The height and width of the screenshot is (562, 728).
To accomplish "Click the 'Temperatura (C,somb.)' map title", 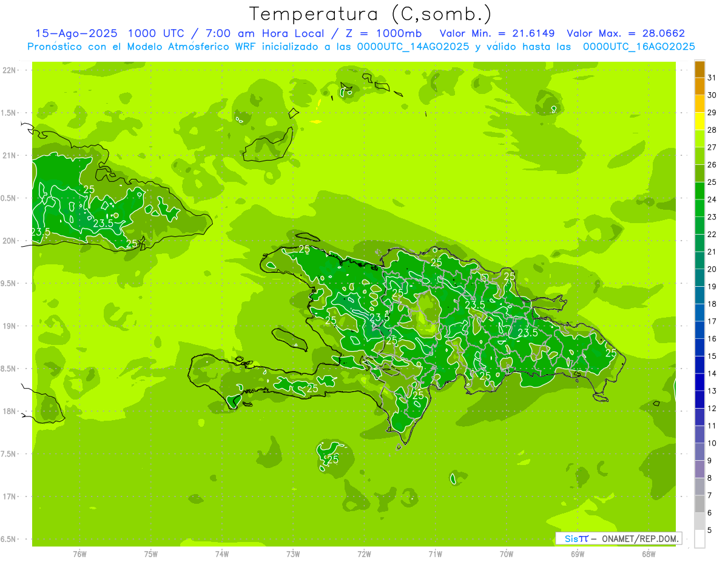I will coord(371,13).
